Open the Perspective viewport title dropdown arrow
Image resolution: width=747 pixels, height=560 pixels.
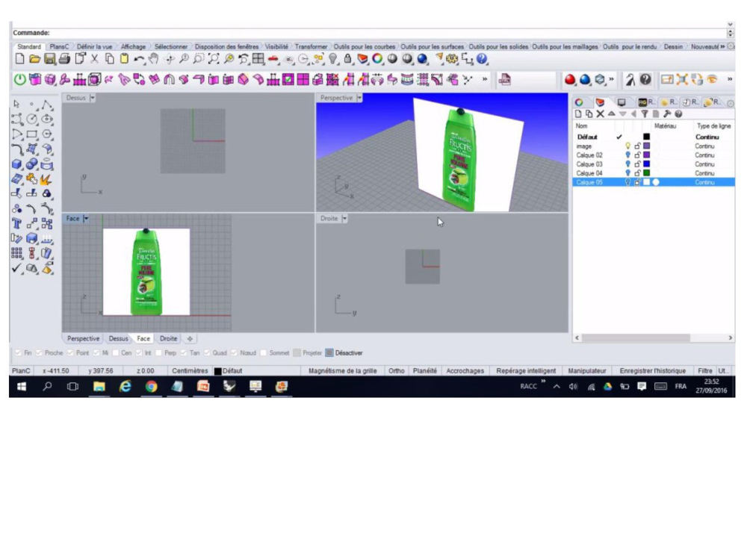[x=359, y=98]
